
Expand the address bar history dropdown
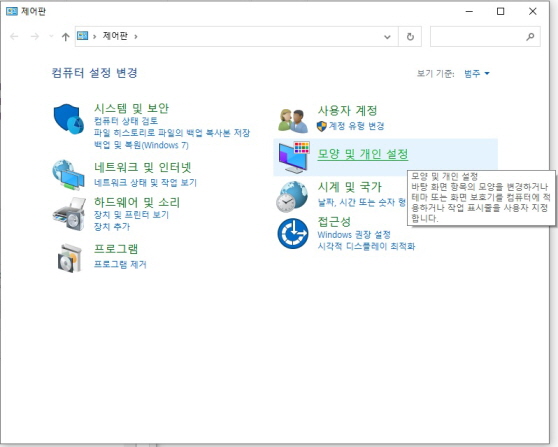(x=387, y=37)
